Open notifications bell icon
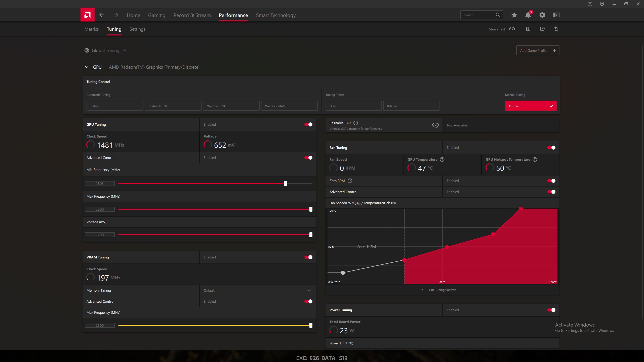 (528, 15)
